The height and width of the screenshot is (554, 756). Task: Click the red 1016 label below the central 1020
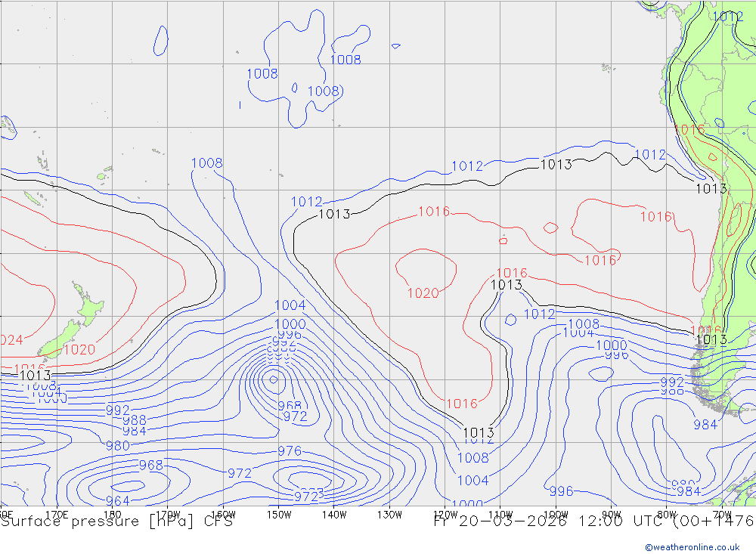point(461,404)
